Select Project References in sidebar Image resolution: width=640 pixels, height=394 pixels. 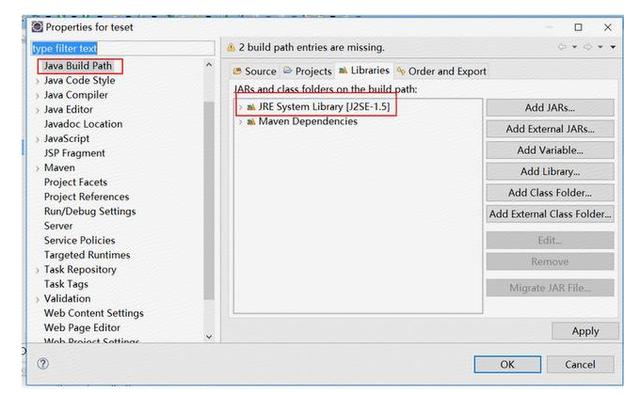[x=87, y=197]
